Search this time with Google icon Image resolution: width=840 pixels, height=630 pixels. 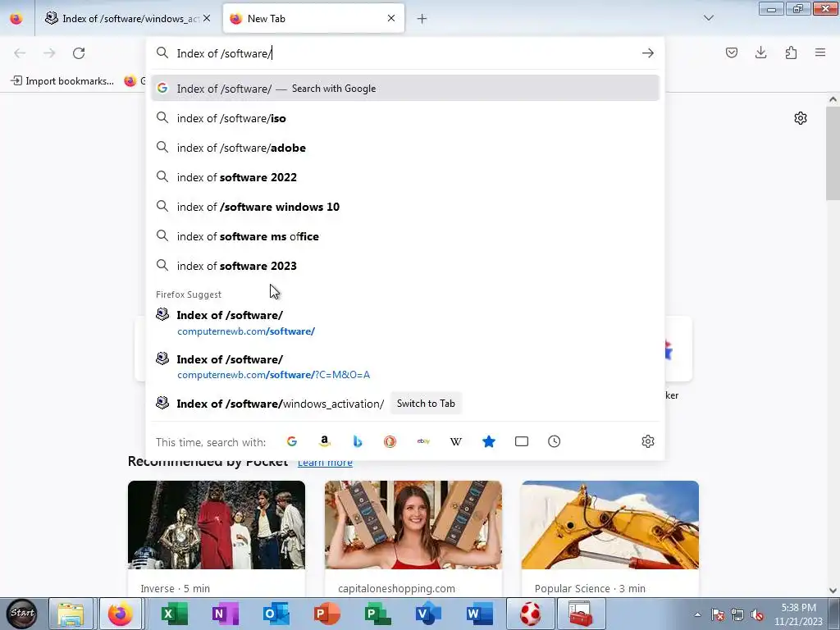coord(292,441)
